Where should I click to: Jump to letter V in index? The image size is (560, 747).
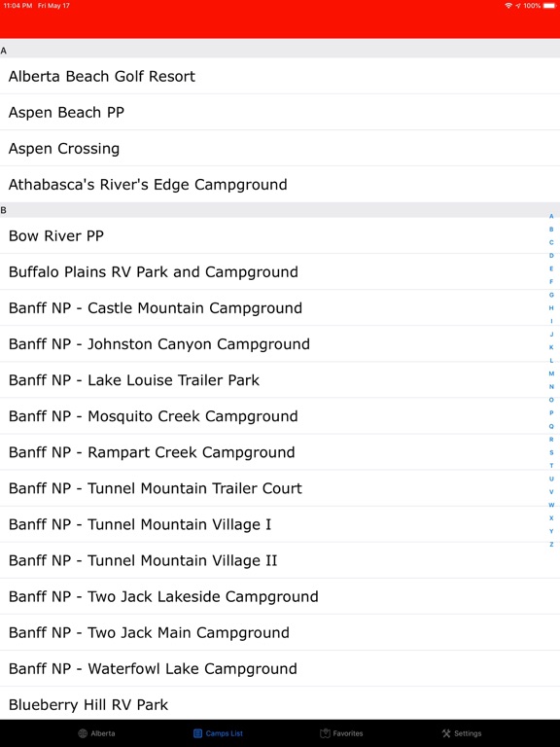pos(551,491)
